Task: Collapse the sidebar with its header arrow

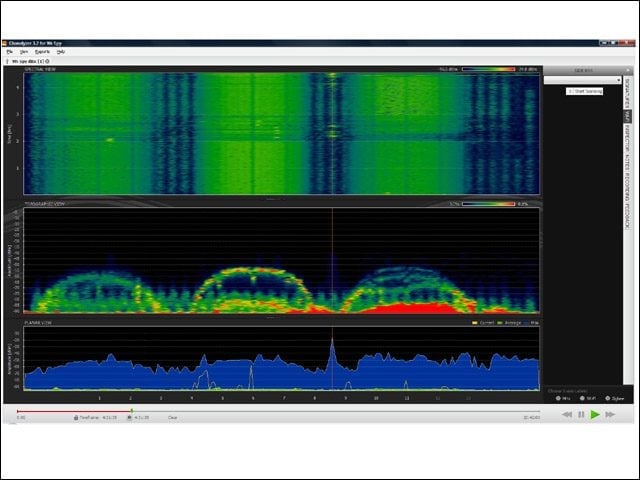Action: point(628,71)
